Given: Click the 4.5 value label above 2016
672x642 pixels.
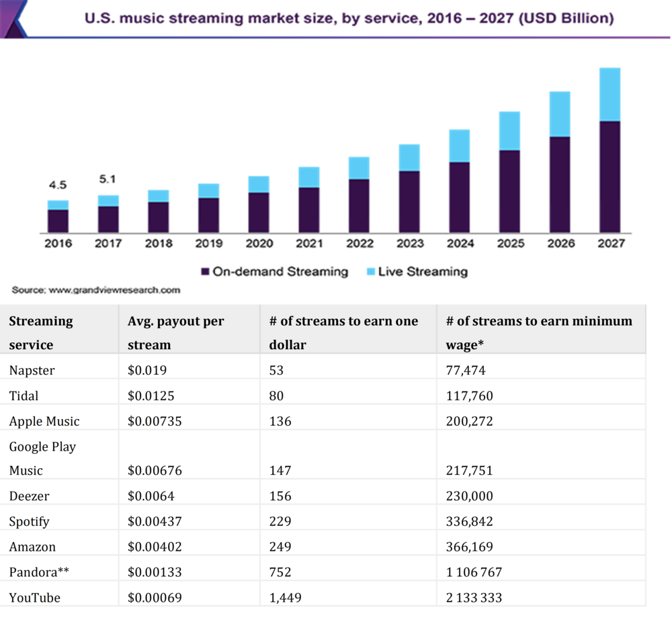Looking at the screenshot, I should 57,185.
